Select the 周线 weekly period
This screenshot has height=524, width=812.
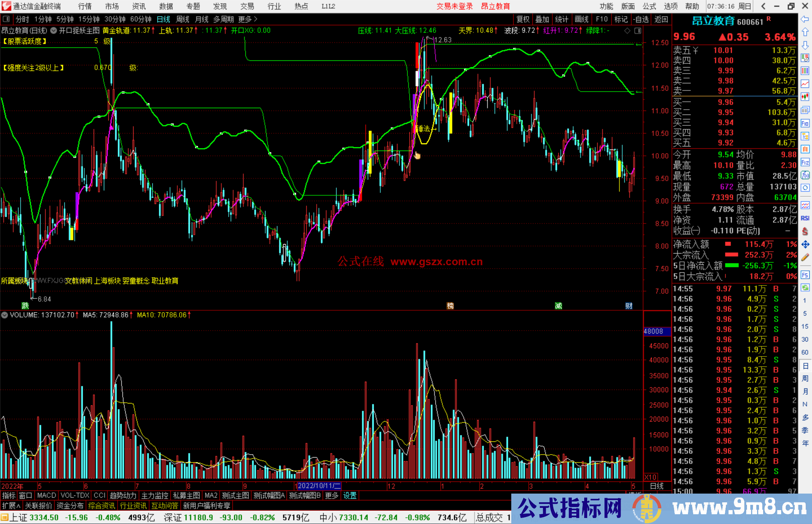click(183, 19)
